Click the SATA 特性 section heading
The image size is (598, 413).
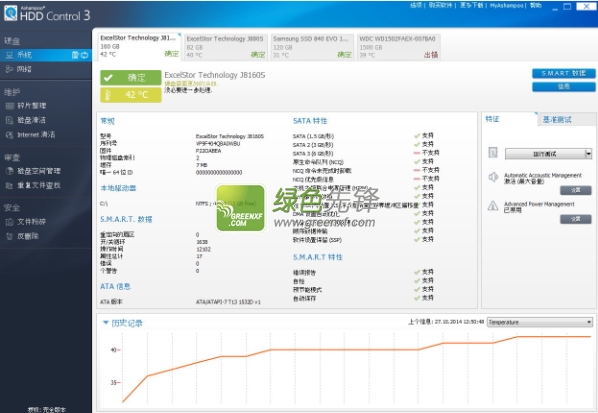click(x=310, y=121)
